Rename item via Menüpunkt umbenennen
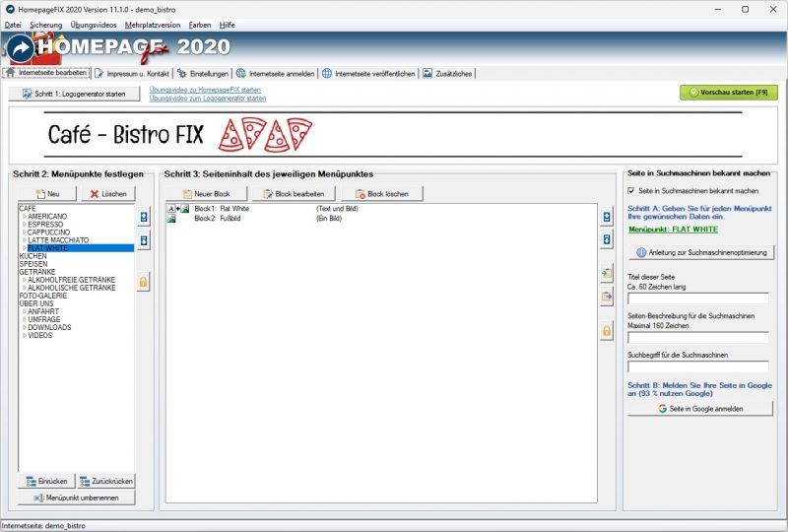The width and height of the screenshot is (788, 532). (x=77, y=498)
